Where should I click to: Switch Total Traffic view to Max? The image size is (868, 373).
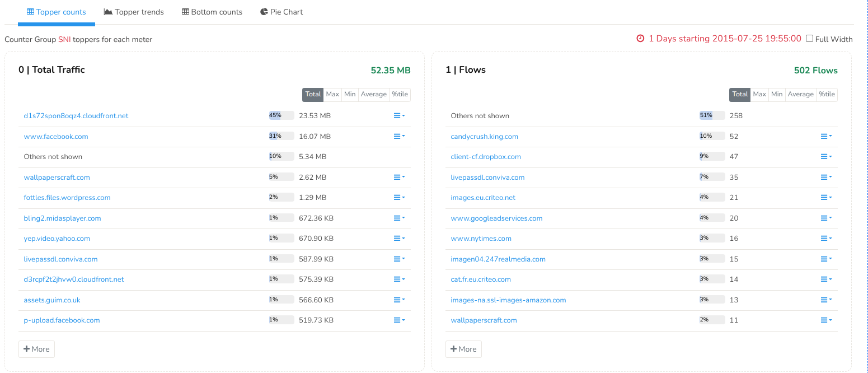click(x=332, y=95)
